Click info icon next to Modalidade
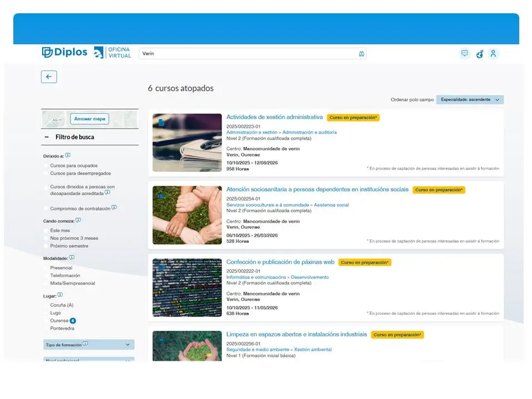Image resolution: width=532 pixels, height=399 pixels. (71, 258)
